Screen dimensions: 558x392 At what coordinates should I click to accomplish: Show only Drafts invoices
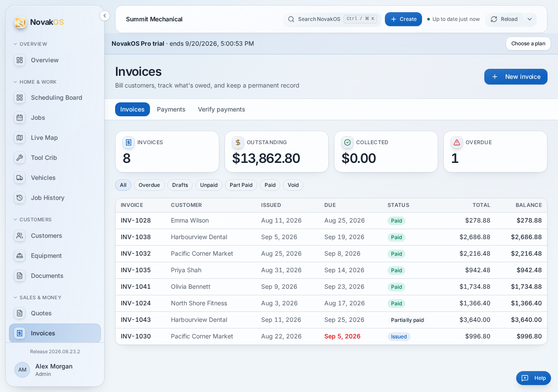click(x=180, y=185)
